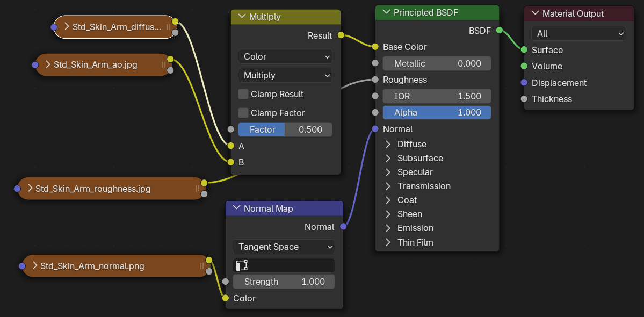The image size is (644, 317).
Task: Collapse the Normal Map node
Action: pyautogui.click(x=236, y=208)
